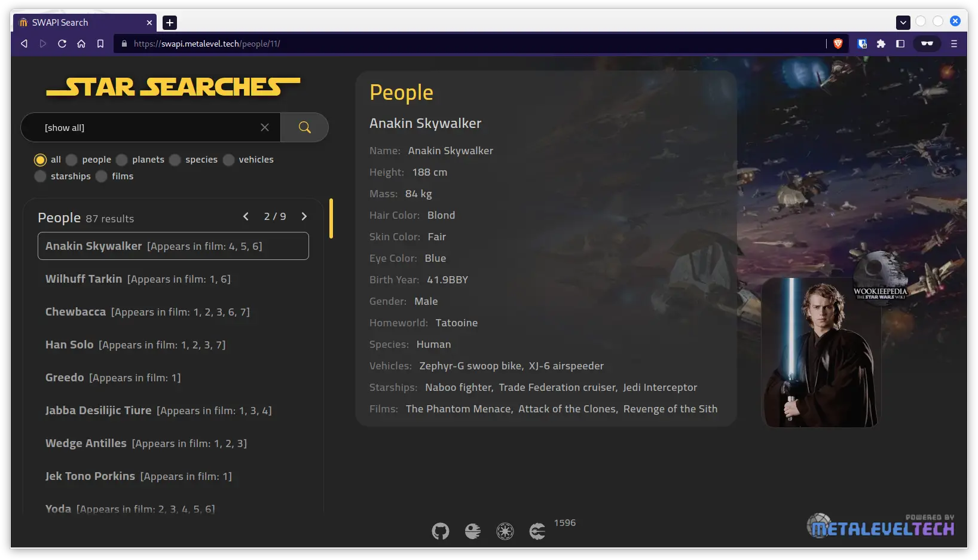This screenshot has width=978, height=560.
Task: Go to previous People results page
Action: [246, 216]
